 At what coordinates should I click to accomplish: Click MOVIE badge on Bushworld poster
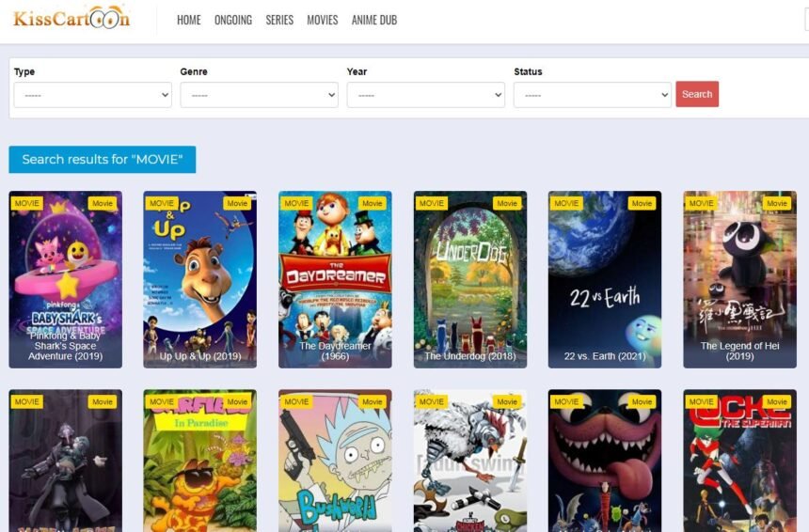[296, 401]
